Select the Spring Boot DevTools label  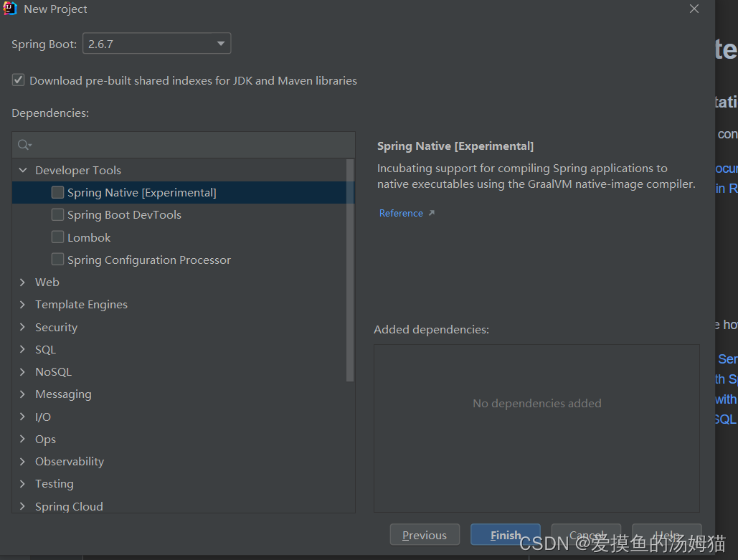124,215
